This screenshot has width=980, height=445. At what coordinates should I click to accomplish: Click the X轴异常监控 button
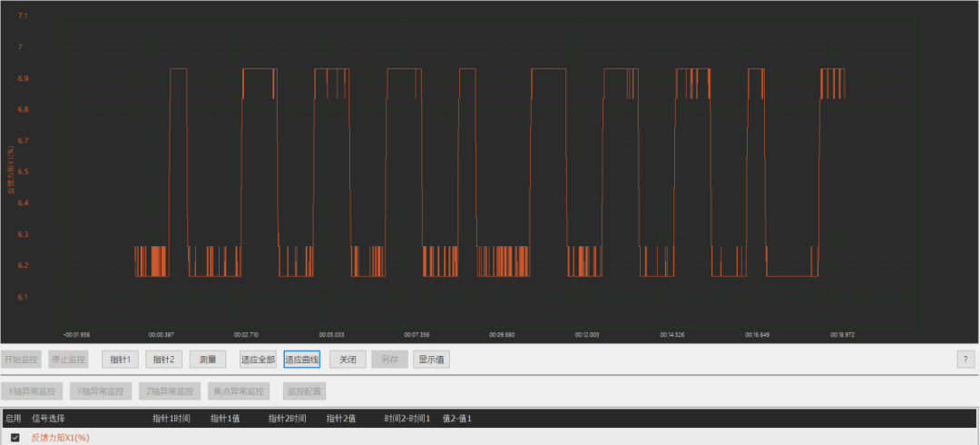pyautogui.click(x=32, y=391)
